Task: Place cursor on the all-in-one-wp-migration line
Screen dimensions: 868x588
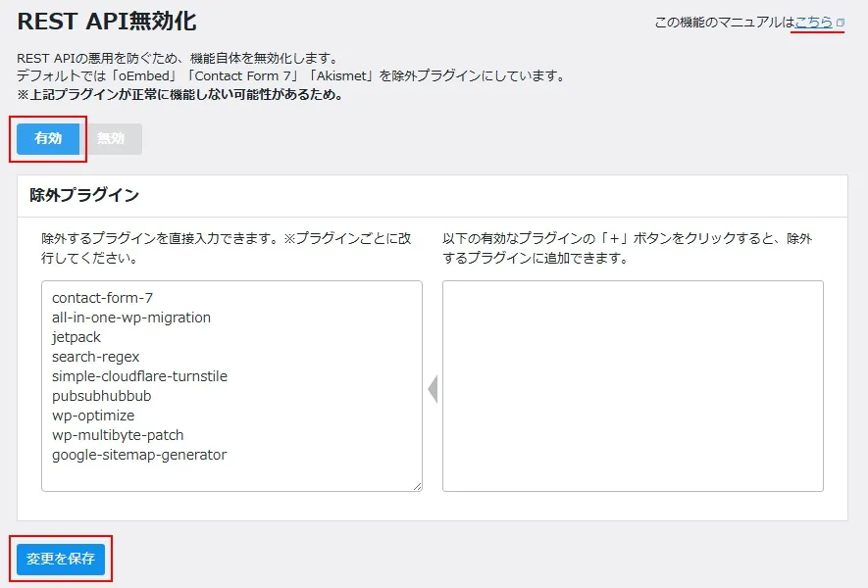Action: (131, 318)
